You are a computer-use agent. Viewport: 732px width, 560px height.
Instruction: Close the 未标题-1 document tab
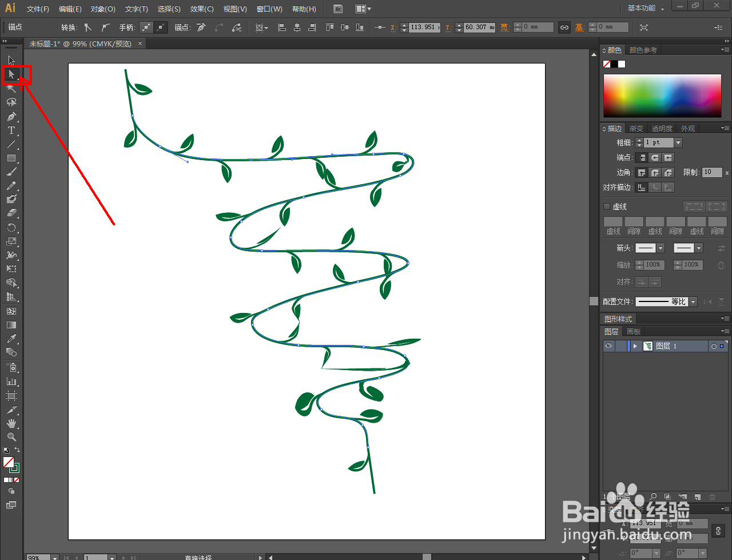click(x=140, y=43)
